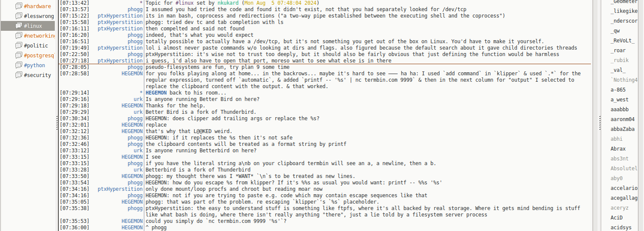
Task: Click the urk nick at 07:29:16
Action: point(138,99)
